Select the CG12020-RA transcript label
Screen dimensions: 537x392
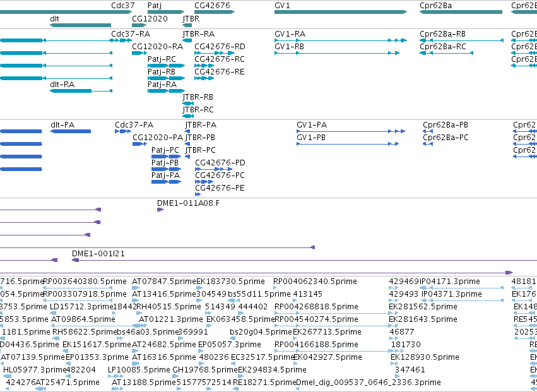tap(157, 47)
